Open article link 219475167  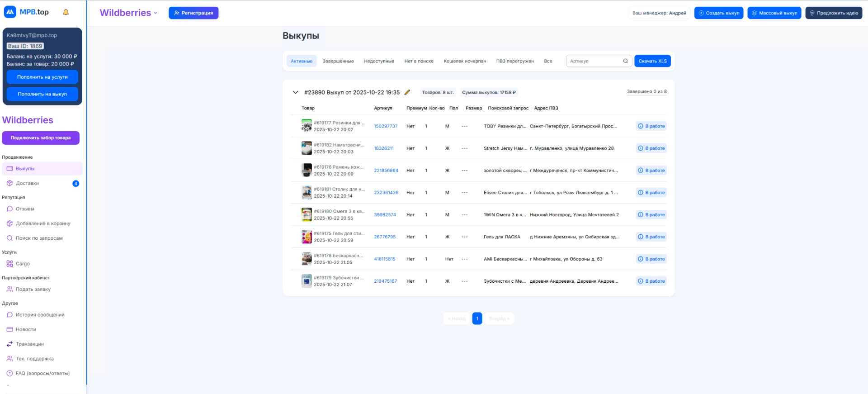coord(385,281)
